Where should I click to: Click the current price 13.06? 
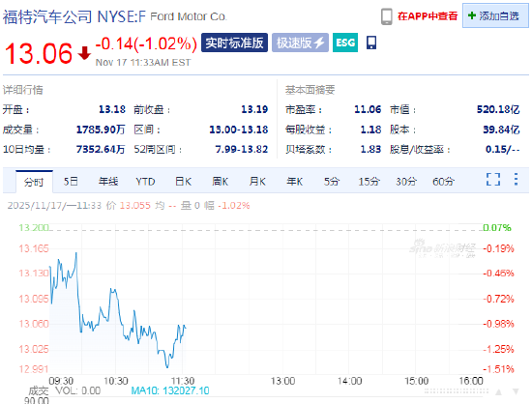coord(39,53)
